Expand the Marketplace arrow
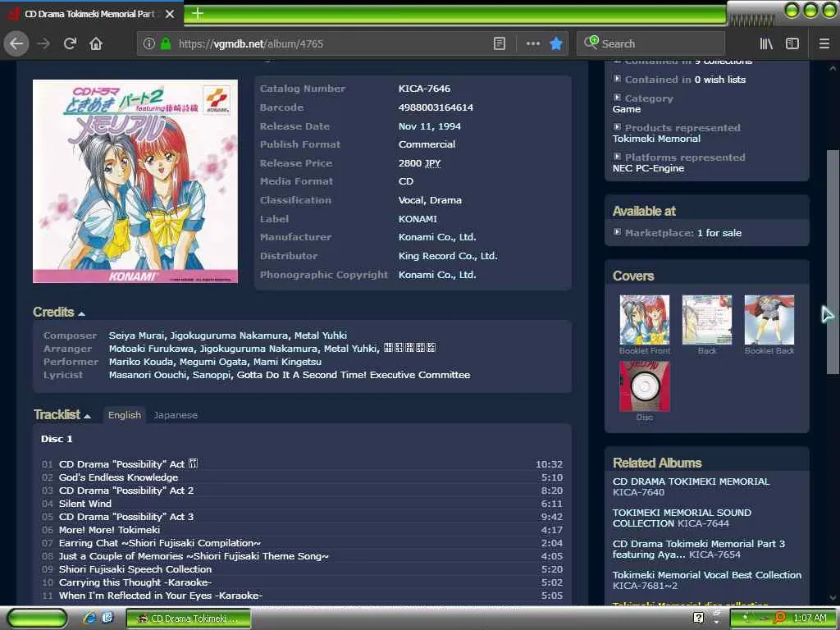The height and width of the screenshot is (630, 840). click(x=617, y=232)
